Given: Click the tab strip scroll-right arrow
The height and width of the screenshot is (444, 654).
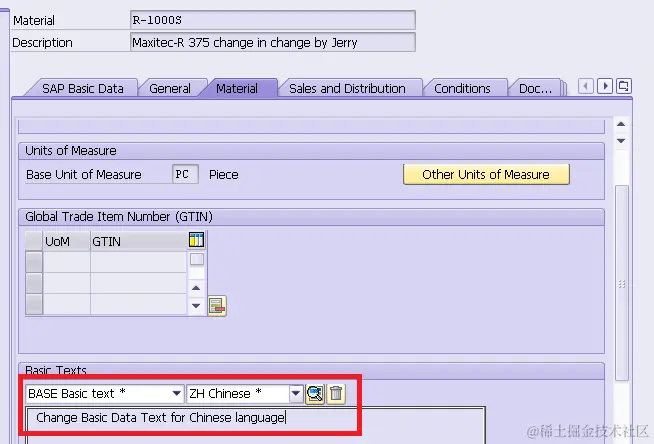Looking at the screenshot, I should pyautogui.click(x=605, y=86).
